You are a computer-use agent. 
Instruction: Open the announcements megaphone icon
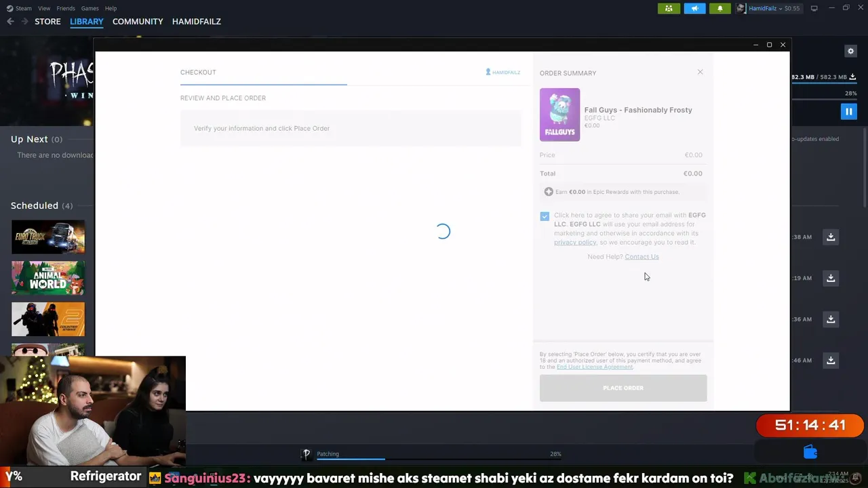pos(694,8)
